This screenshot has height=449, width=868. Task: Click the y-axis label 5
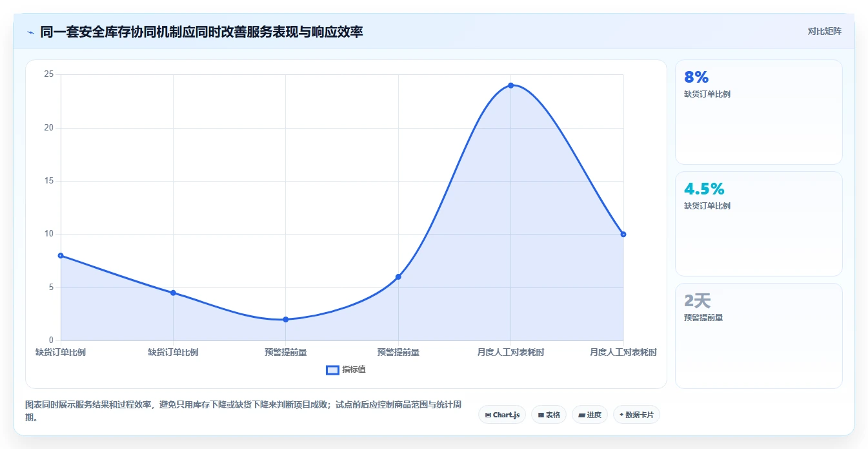[x=51, y=287]
